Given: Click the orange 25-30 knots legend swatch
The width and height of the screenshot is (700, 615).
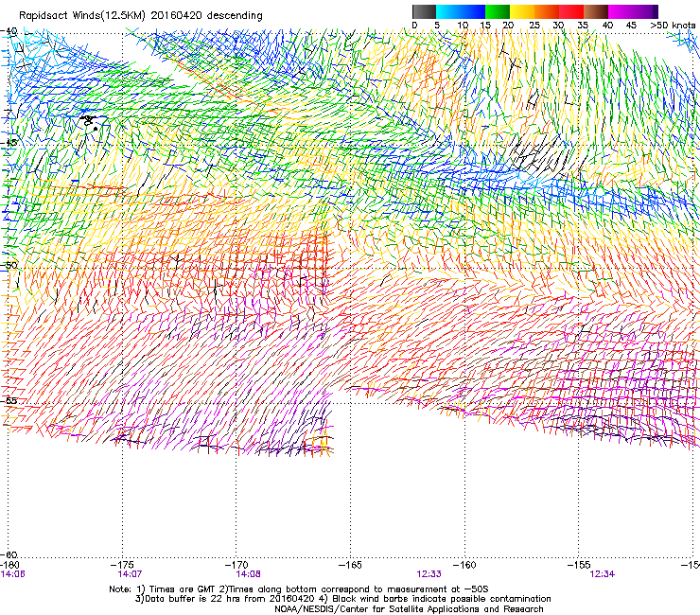Looking at the screenshot, I should [547, 11].
